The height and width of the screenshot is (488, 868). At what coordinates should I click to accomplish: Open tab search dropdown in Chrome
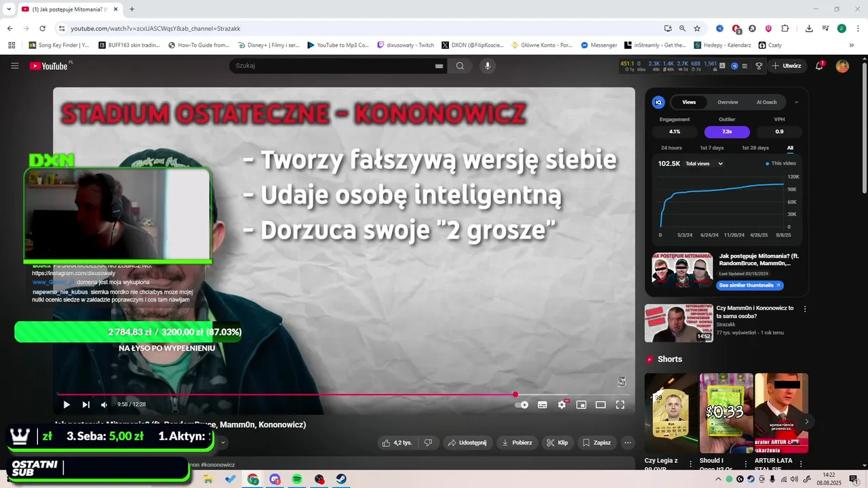coord(9,9)
